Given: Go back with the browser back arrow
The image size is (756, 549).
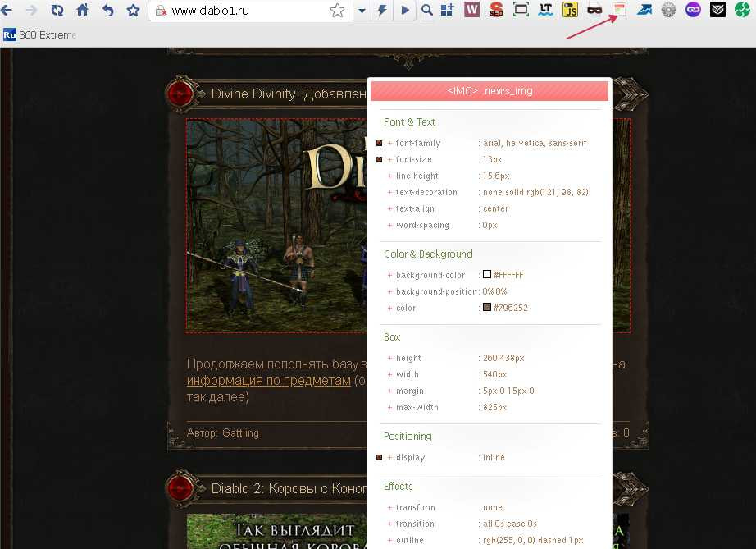Looking at the screenshot, I should pos(7,10).
